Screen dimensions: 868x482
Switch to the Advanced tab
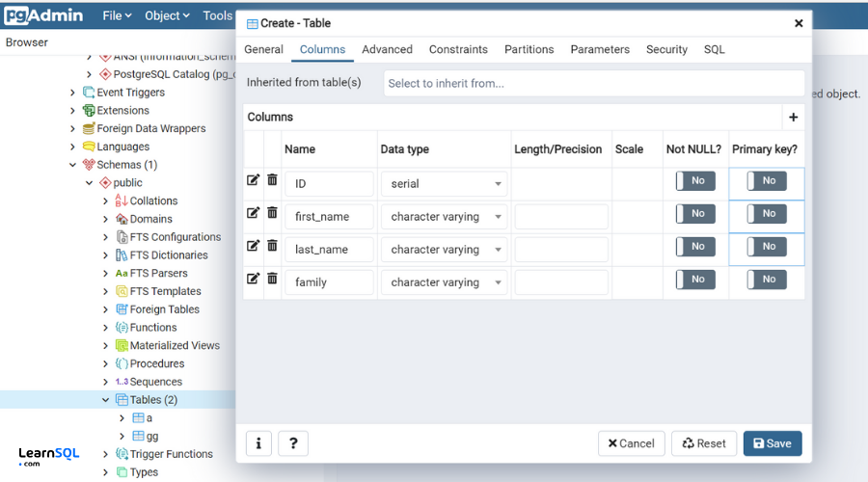[x=387, y=50]
